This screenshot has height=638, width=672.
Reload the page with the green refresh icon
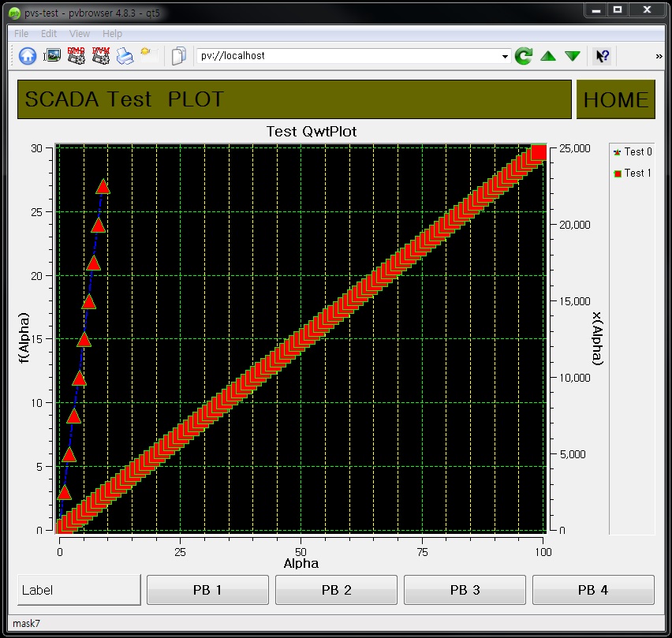[523, 55]
